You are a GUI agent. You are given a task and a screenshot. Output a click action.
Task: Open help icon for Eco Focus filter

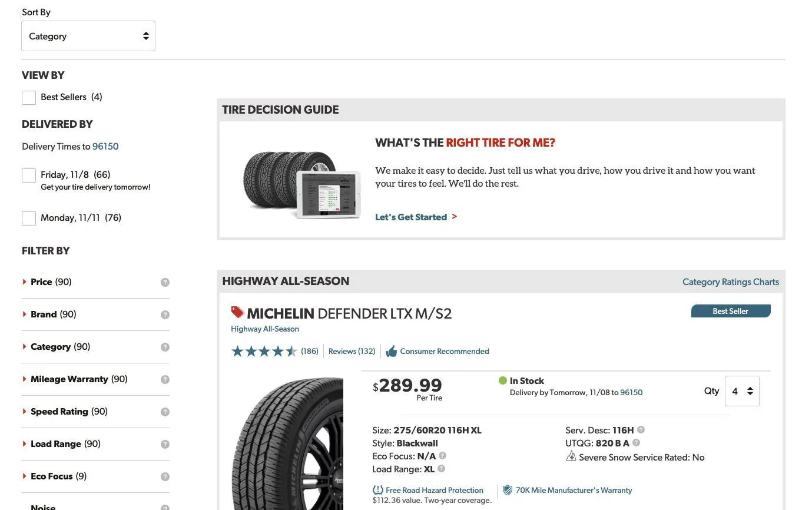click(165, 477)
